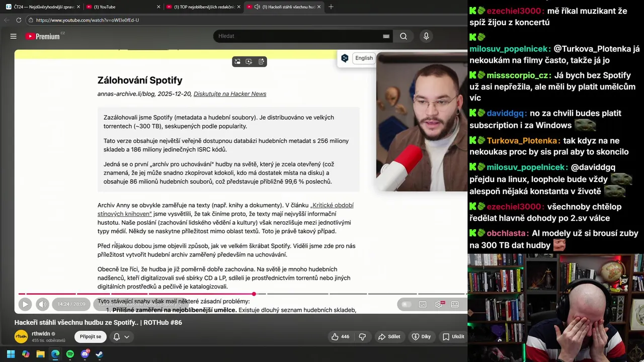Click the Sdílet share button

coord(389,337)
